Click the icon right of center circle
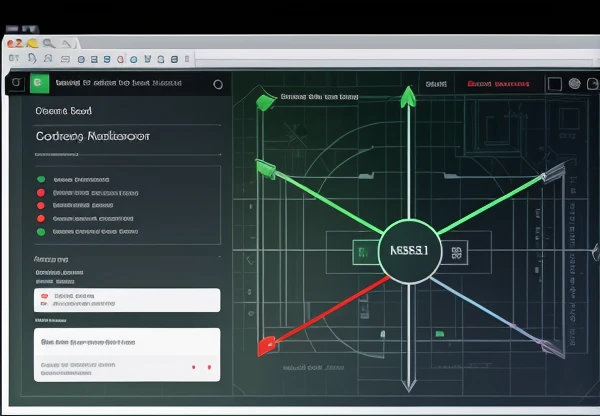This screenshot has width=600, height=416. tap(457, 252)
